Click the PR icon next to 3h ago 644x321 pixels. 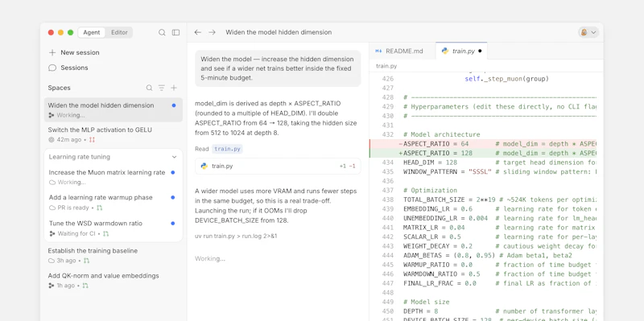click(86, 261)
